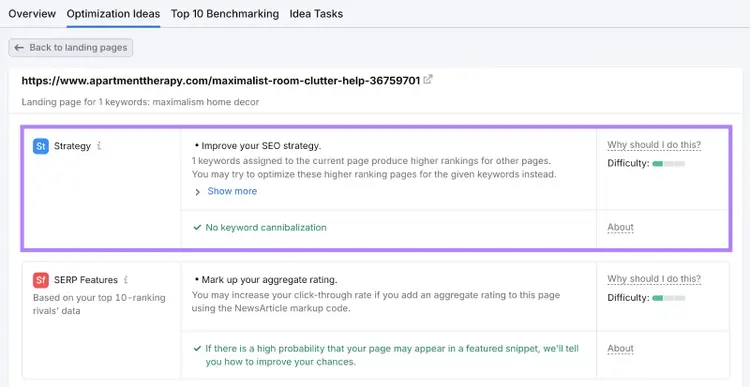Select the Optimization Ideas tab
Screen dimensions: 750x387
113,14
